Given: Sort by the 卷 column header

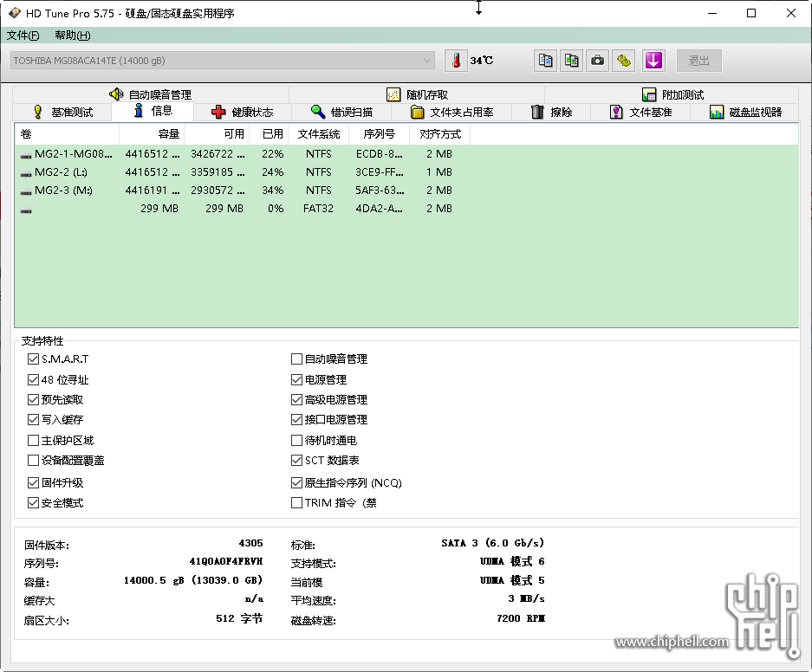Looking at the screenshot, I should [x=68, y=134].
